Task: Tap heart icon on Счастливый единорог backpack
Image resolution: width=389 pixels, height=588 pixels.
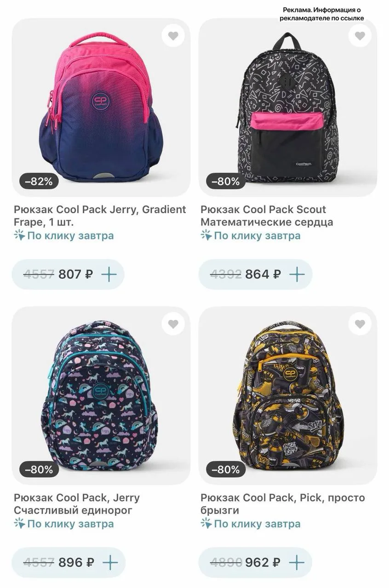Action: coord(173,324)
